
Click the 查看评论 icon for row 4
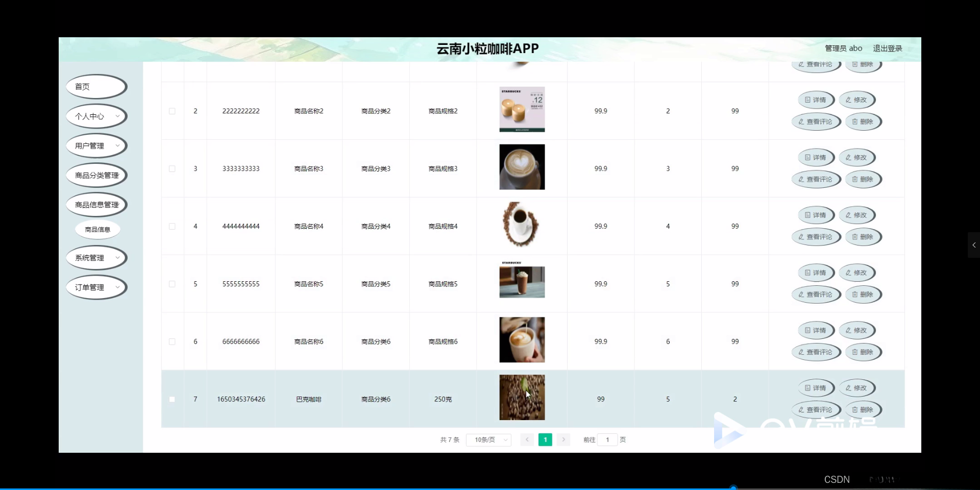tap(816, 237)
